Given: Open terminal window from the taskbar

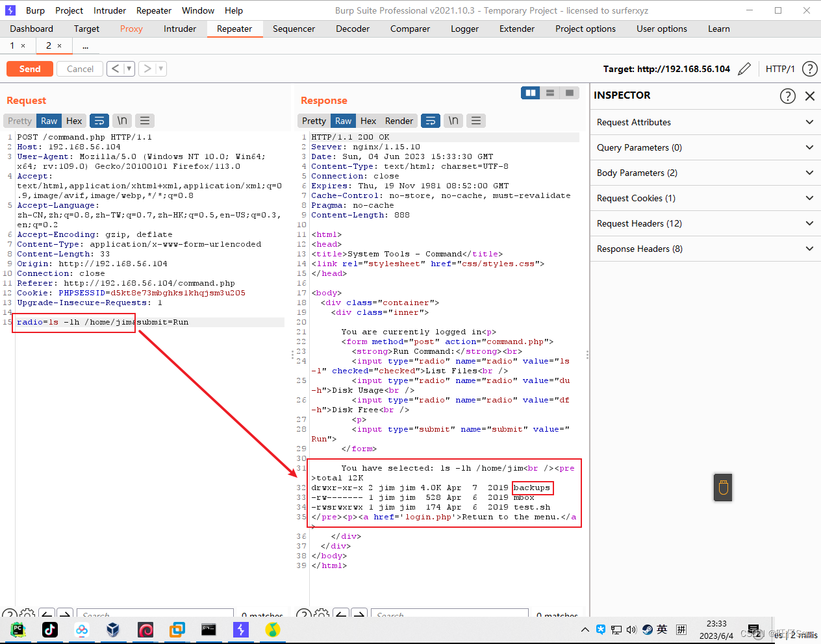Looking at the screenshot, I should pos(208,630).
